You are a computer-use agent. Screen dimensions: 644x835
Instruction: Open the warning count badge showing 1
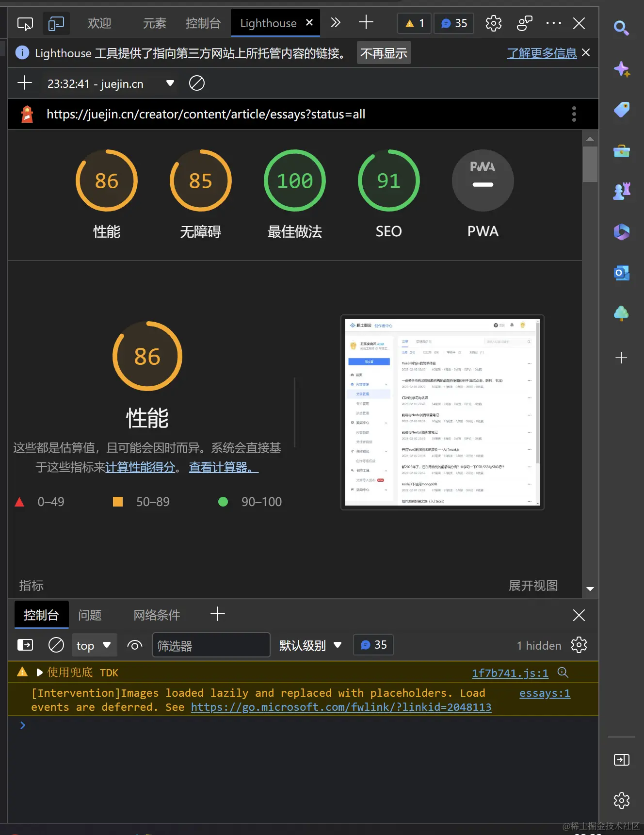(415, 23)
